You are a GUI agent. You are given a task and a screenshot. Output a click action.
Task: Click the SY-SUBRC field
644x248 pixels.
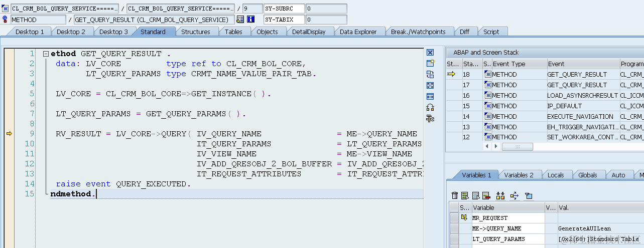[x=284, y=9]
